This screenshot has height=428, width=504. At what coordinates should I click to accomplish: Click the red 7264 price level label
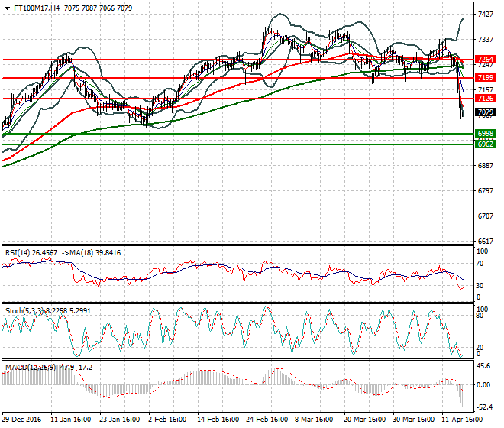tap(486, 60)
